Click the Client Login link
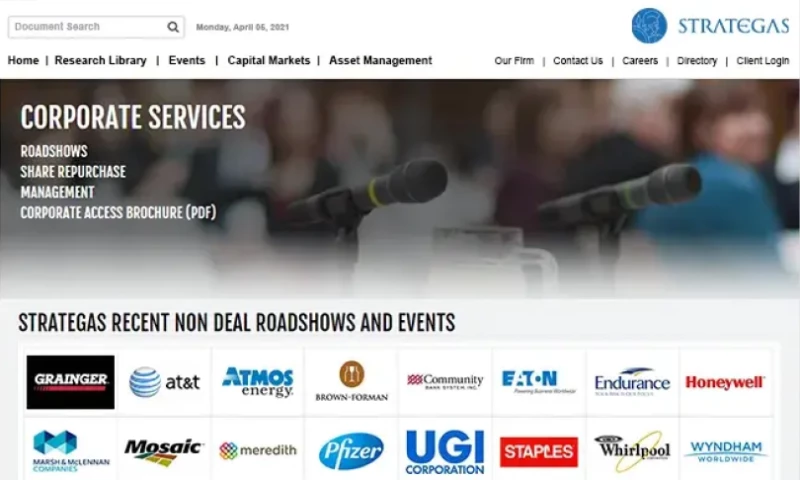The image size is (800, 480). [762, 61]
